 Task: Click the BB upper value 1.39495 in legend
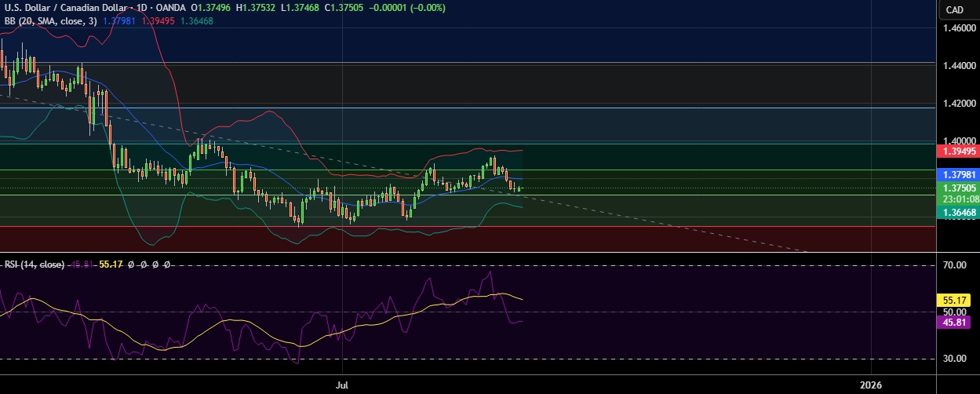click(158, 20)
